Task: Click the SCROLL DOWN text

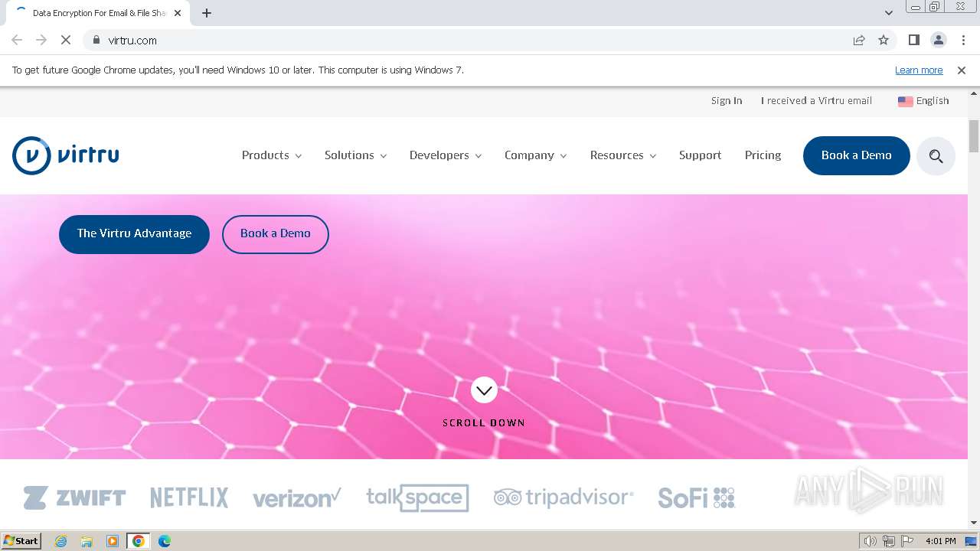Action: (484, 422)
